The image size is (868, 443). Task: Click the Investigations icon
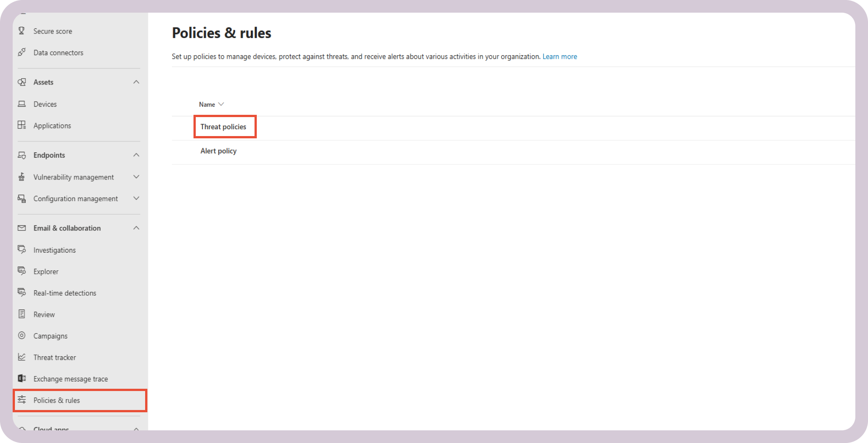tap(21, 250)
